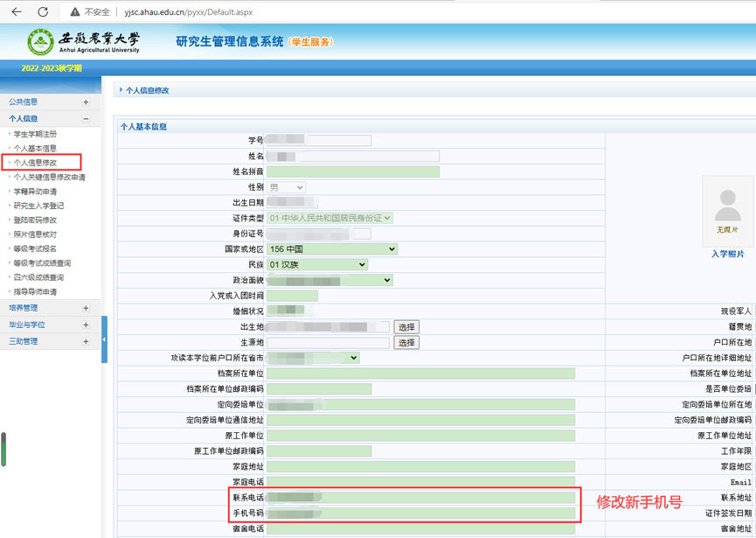
Task: Click the 无照片 photo placeholder
Action: 727,213
